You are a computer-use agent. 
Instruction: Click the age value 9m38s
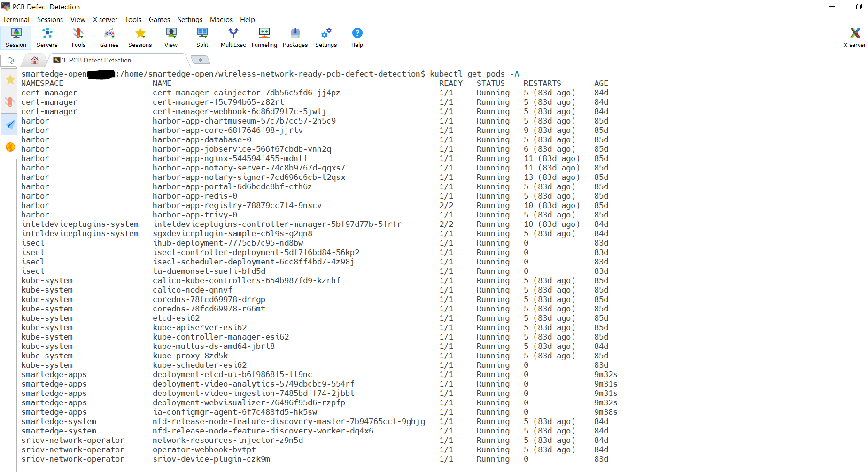[x=606, y=412]
